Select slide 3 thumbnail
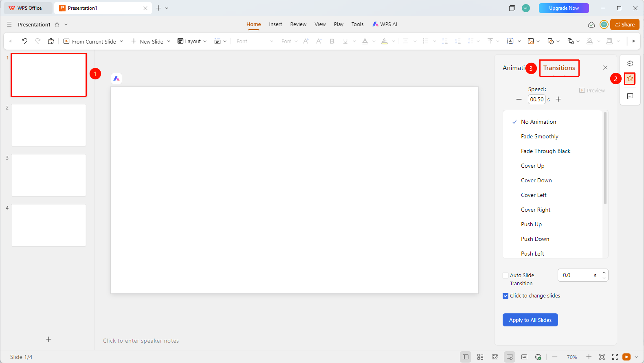The width and height of the screenshot is (644, 363). click(x=49, y=175)
